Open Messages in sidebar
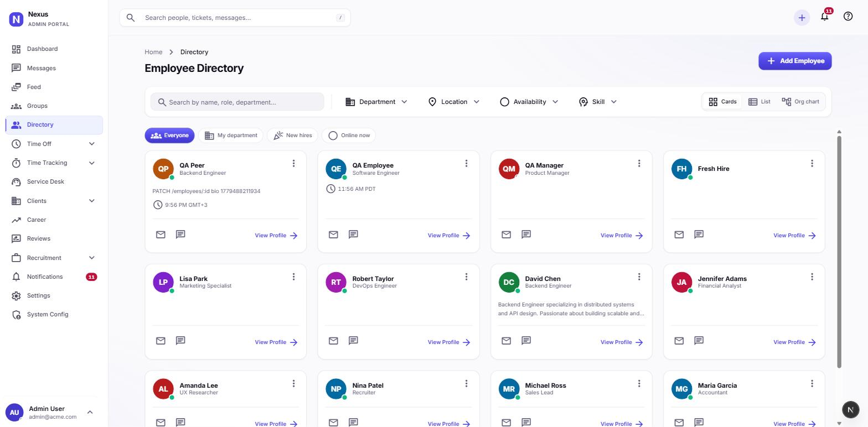This screenshot has height=427, width=868. tap(54, 68)
